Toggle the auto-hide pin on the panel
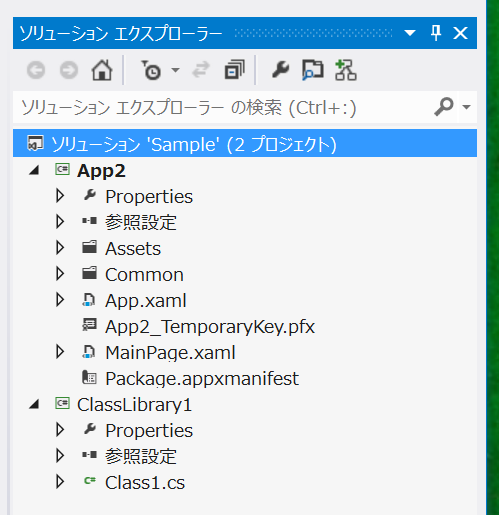The width and height of the screenshot is (499, 515). [436, 33]
